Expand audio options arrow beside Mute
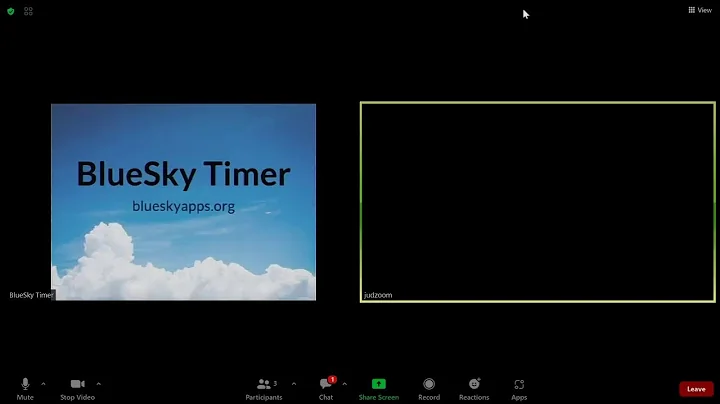The image size is (720, 404). tap(43, 384)
